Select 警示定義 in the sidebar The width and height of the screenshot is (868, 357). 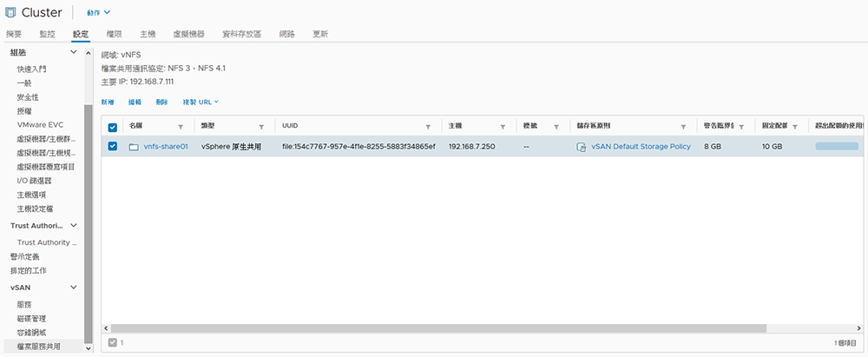click(25, 256)
